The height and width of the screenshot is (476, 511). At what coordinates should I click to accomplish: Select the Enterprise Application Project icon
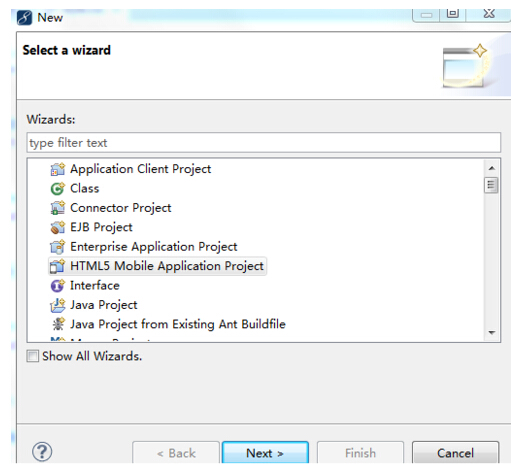click(58, 247)
